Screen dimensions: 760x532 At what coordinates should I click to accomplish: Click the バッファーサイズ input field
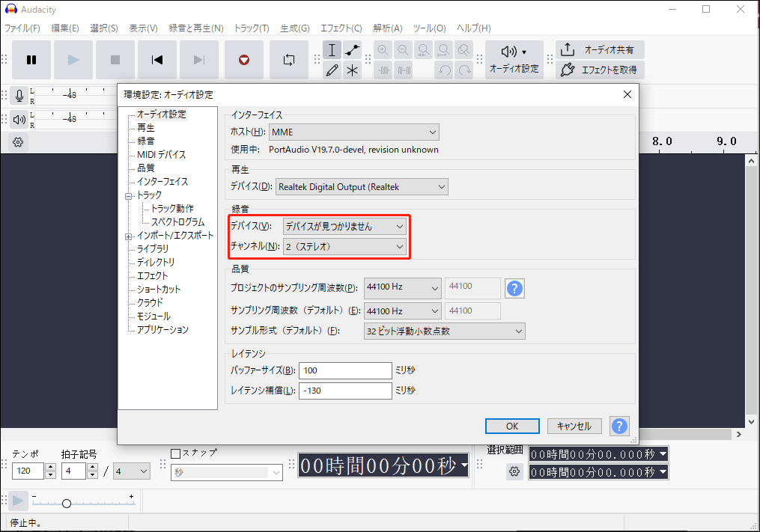(x=345, y=370)
